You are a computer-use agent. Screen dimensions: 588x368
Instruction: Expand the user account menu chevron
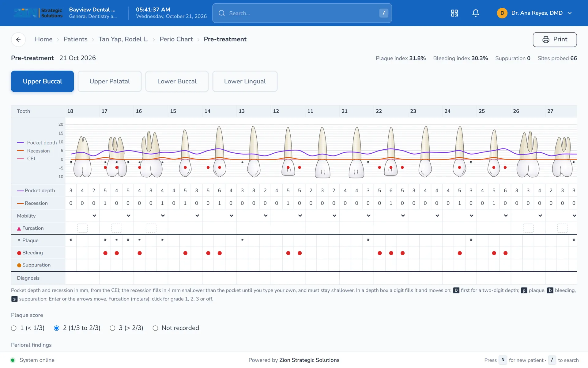[570, 13]
